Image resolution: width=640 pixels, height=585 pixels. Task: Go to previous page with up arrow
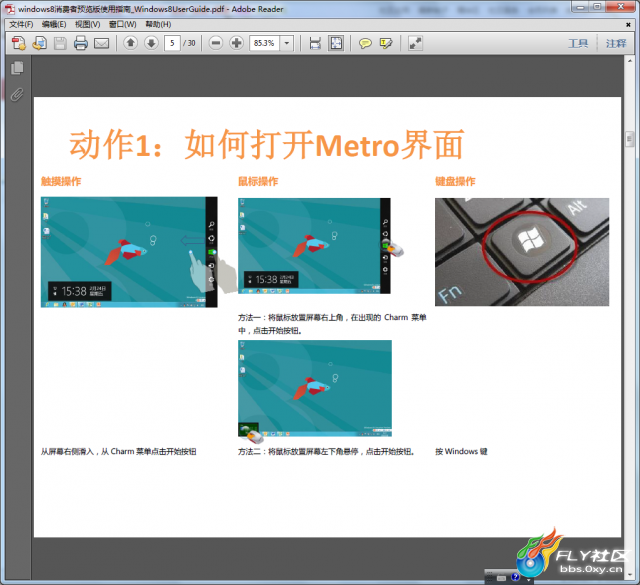(130, 43)
